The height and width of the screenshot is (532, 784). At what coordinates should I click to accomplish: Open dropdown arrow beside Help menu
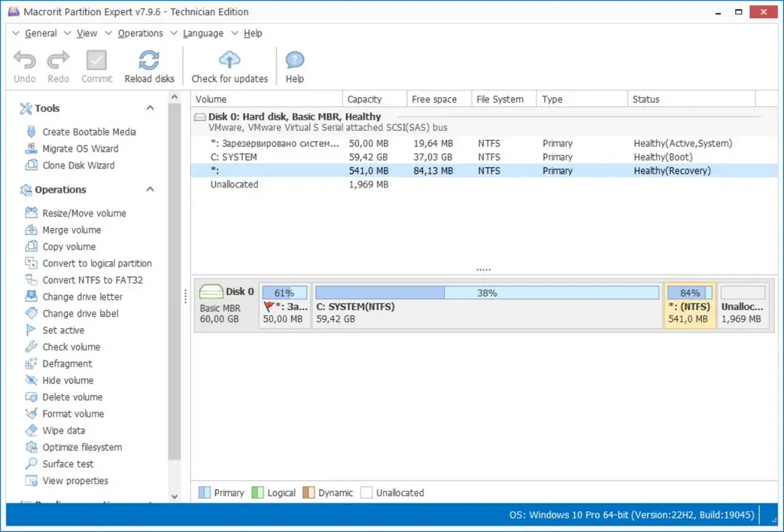click(x=234, y=34)
